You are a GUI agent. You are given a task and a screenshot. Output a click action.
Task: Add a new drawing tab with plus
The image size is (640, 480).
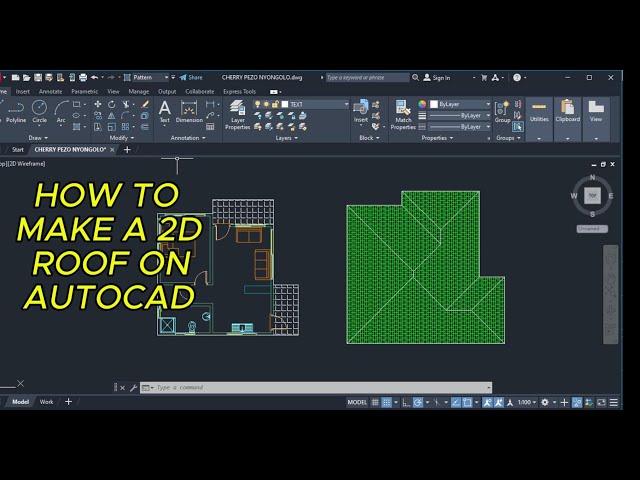pos(127,150)
